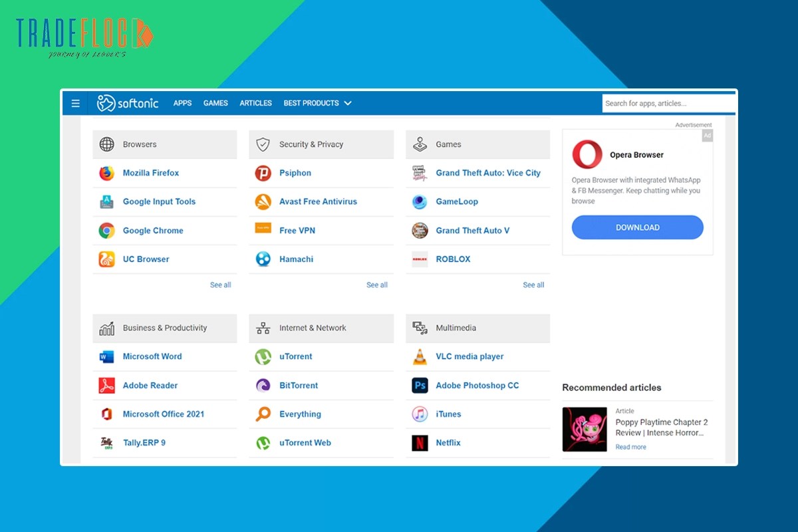
Task: Open the Psiphon link
Action: click(295, 173)
